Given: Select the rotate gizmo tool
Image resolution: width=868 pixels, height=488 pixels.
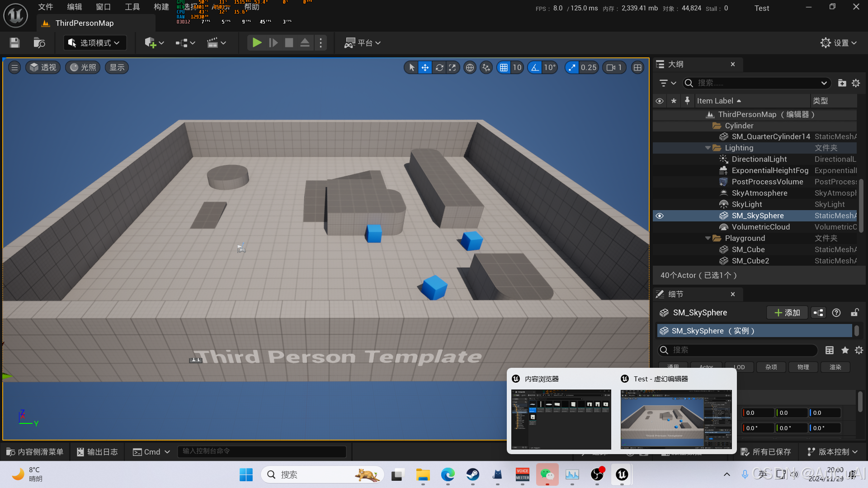Looking at the screenshot, I should 439,68.
